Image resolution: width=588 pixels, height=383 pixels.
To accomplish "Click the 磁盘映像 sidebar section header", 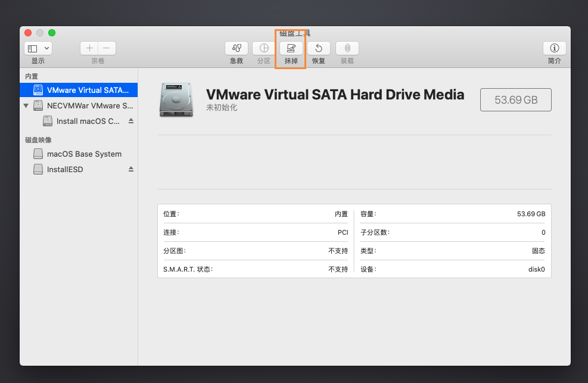I will click(x=38, y=140).
